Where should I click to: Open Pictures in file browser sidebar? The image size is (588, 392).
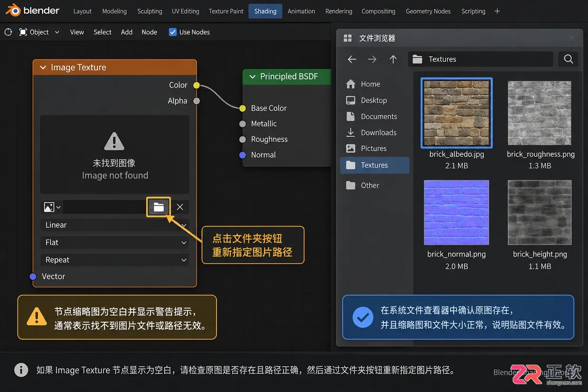[366, 149]
